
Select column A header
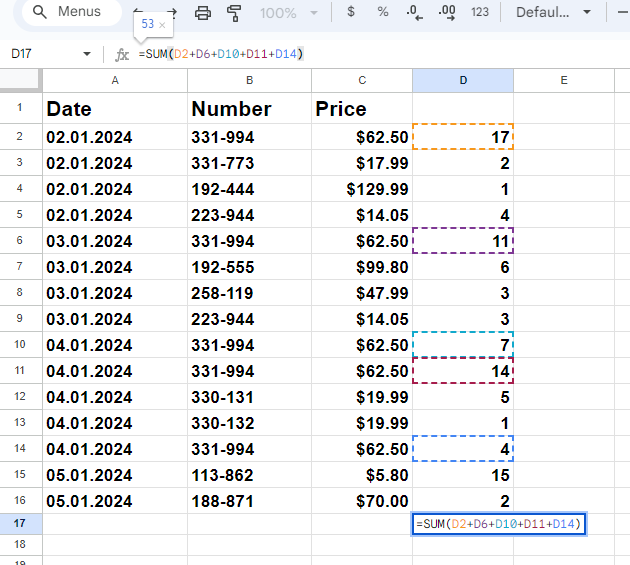[x=115, y=80]
